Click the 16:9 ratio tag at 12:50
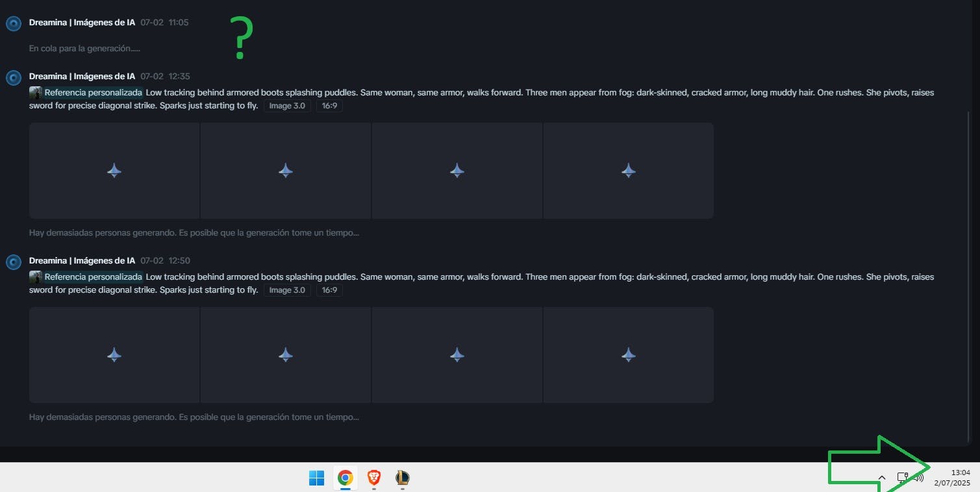This screenshot has height=492, width=980. click(329, 290)
